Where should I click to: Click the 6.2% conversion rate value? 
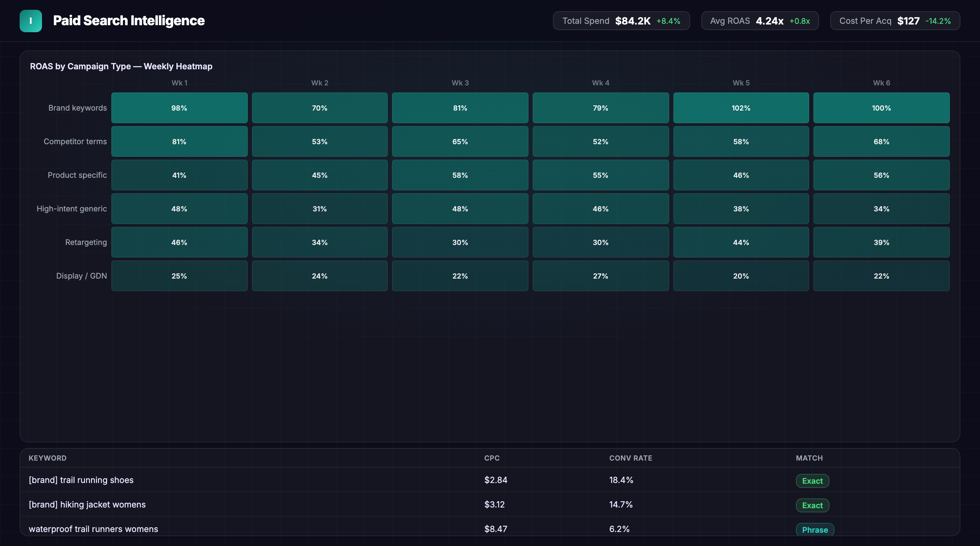pos(619,529)
